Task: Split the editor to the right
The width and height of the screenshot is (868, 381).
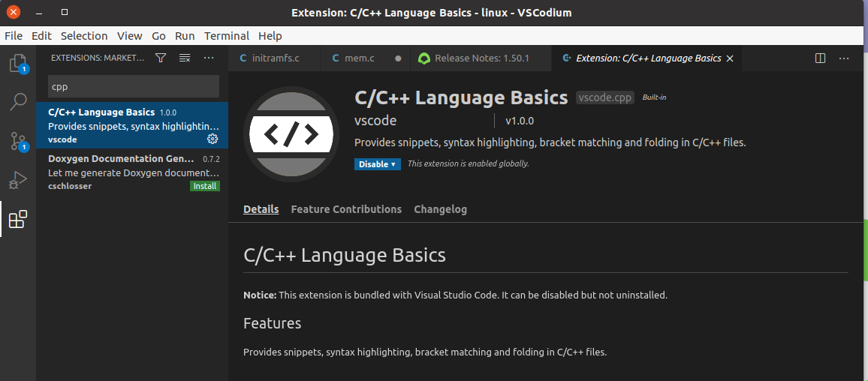Action: click(x=821, y=58)
